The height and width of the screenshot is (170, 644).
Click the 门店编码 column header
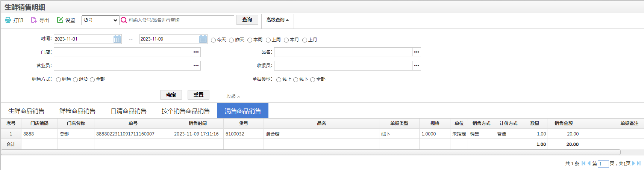coord(39,123)
